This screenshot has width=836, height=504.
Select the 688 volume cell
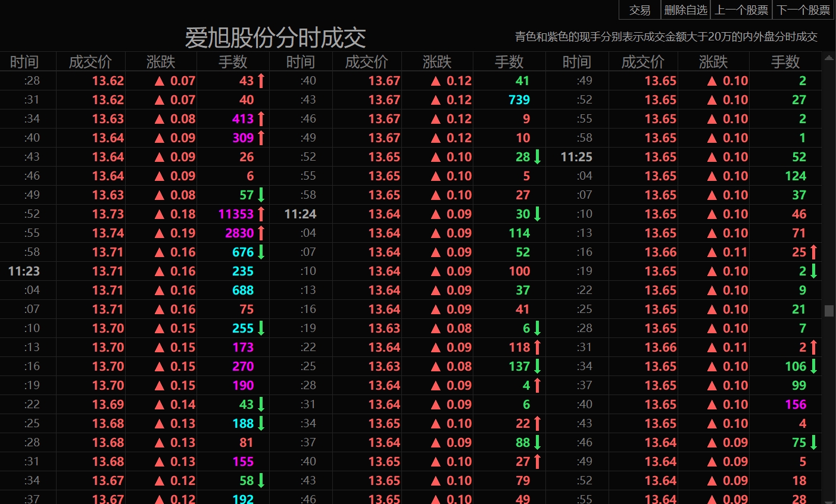[x=243, y=290]
